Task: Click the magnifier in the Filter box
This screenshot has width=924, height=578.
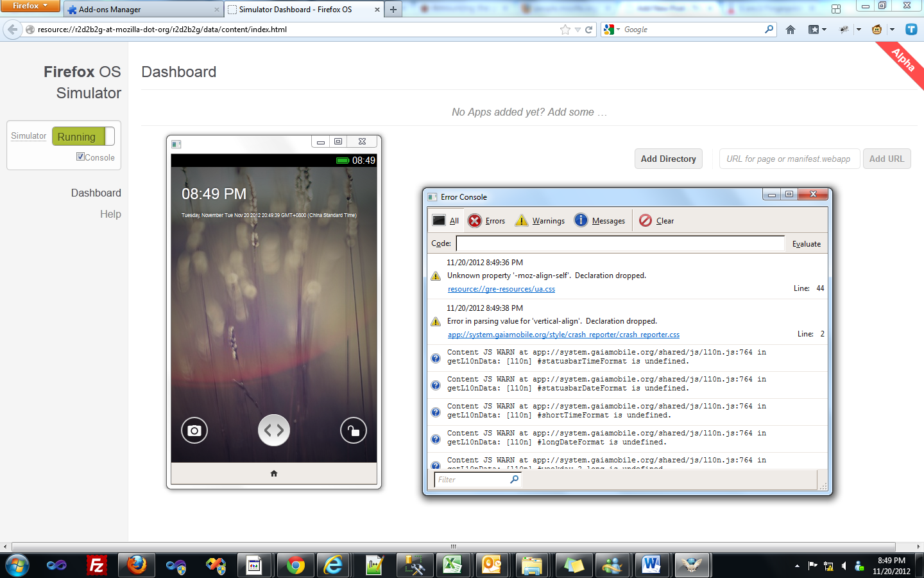Action: coord(514,479)
